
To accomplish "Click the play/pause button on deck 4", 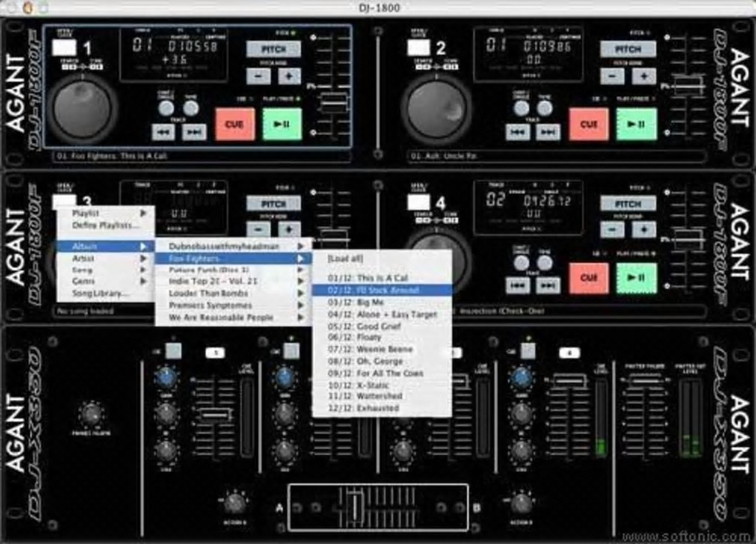I will click(x=636, y=278).
